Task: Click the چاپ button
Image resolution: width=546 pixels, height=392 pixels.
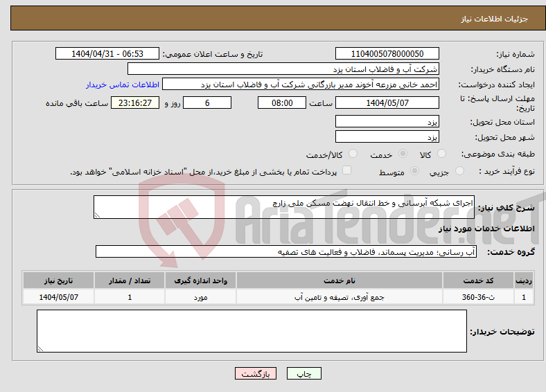Action: tap(304, 373)
